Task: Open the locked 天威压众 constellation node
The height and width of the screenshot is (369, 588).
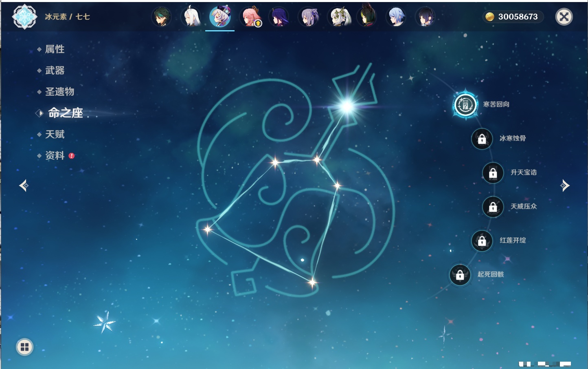Action: click(493, 207)
